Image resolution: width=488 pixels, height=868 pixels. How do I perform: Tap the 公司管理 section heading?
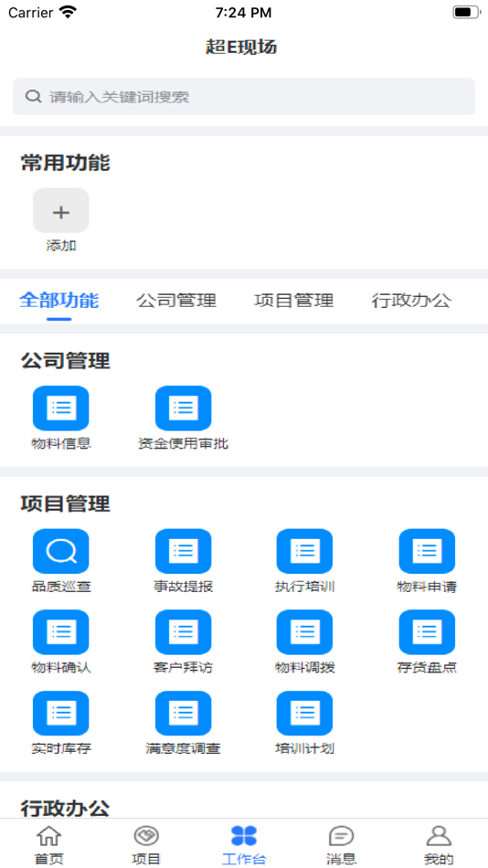tap(66, 361)
